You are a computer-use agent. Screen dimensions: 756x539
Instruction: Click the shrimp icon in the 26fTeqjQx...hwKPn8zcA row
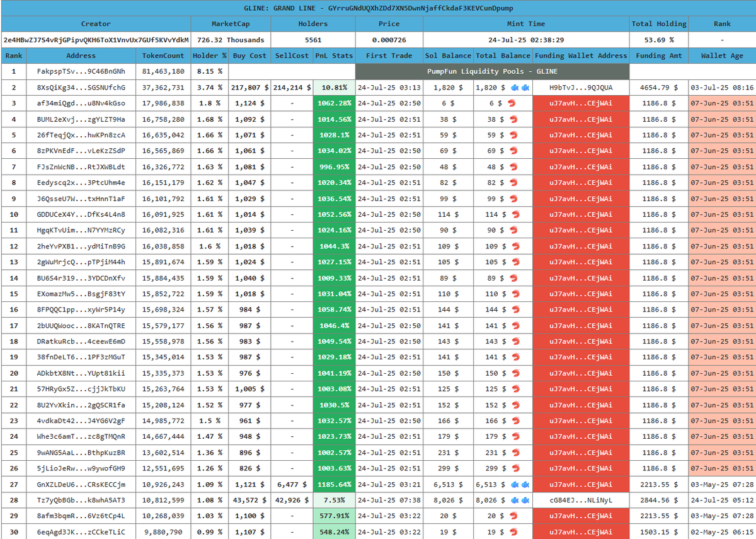point(514,135)
